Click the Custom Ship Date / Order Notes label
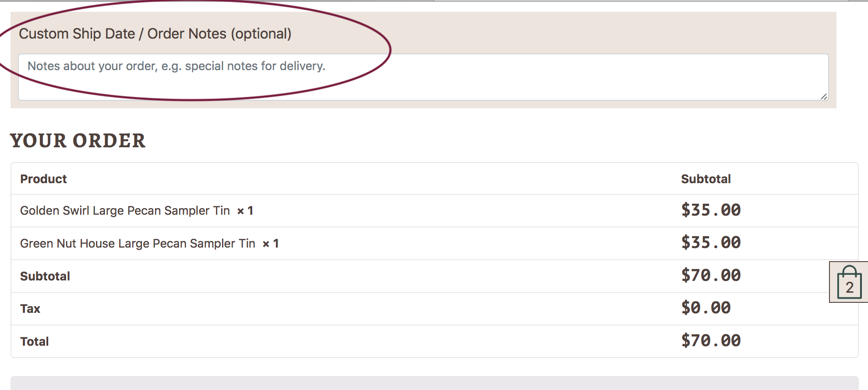This screenshot has width=868, height=390. 155,34
